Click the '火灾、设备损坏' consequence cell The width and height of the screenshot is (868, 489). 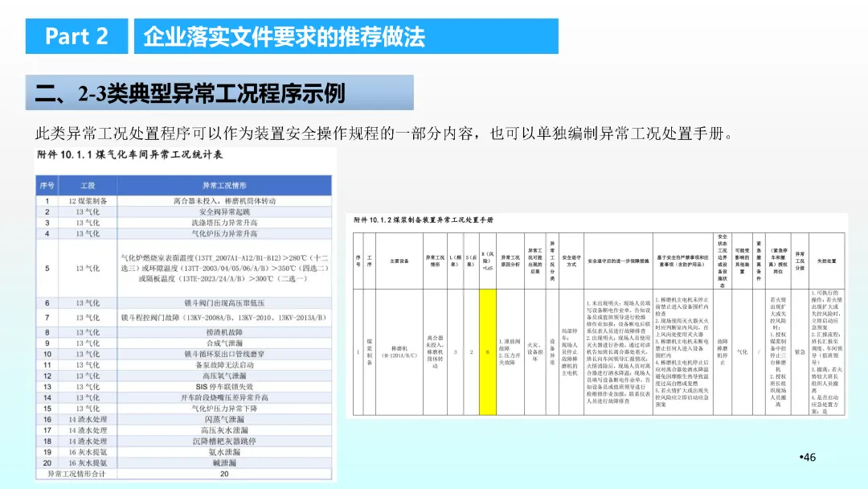coord(534,352)
